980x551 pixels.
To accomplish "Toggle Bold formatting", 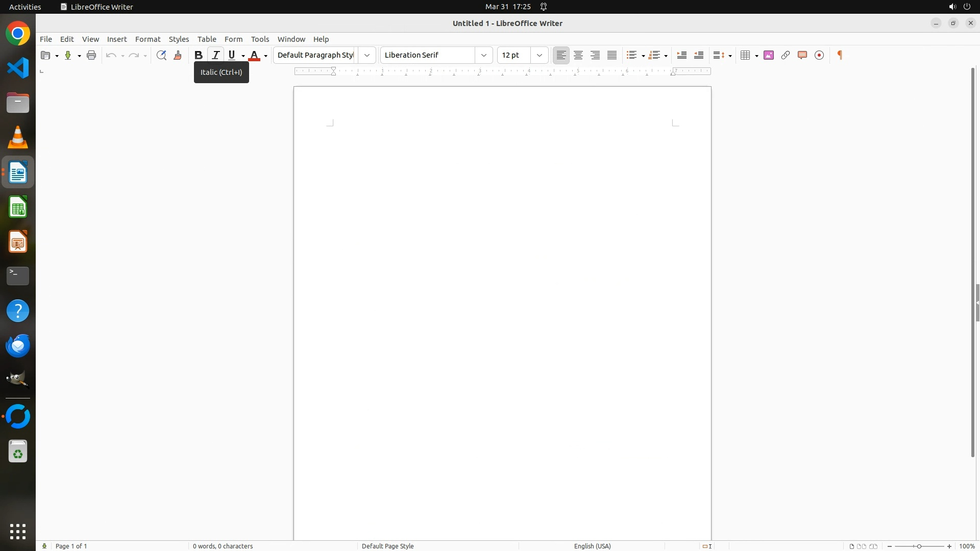I will pyautogui.click(x=199, y=55).
